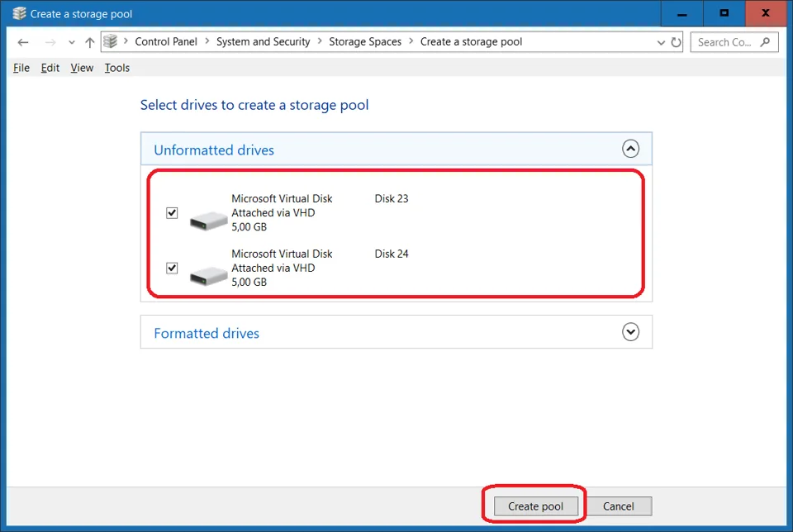Viewport: 793px width, 532px height.
Task: Click the "Disk 24" label
Action: [392, 254]
